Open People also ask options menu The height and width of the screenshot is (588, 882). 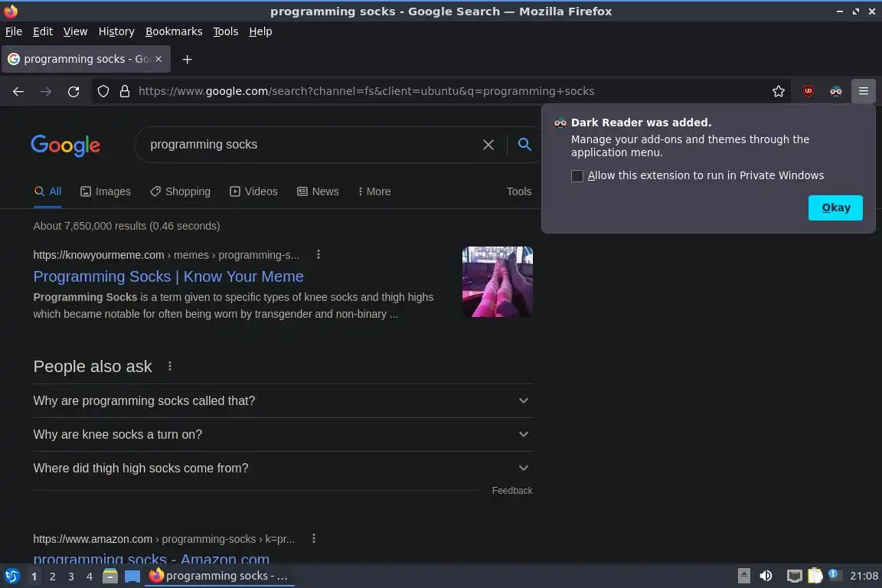170,366
